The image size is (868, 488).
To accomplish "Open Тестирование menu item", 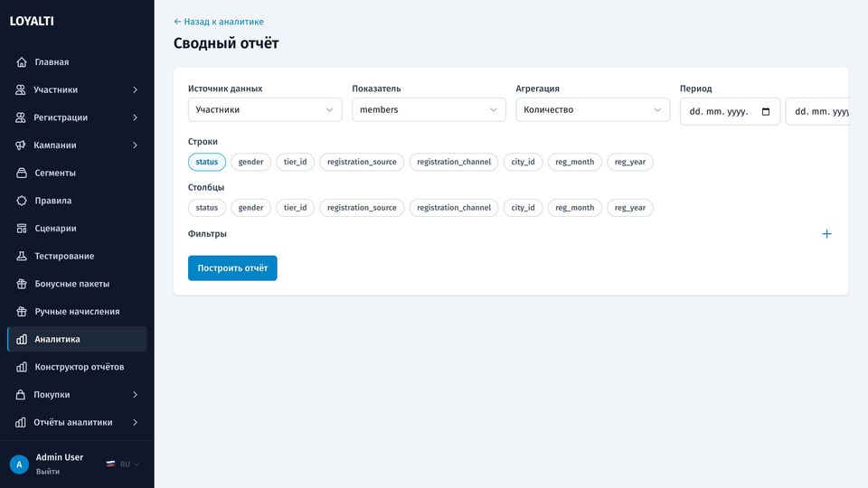I will 77,256.
